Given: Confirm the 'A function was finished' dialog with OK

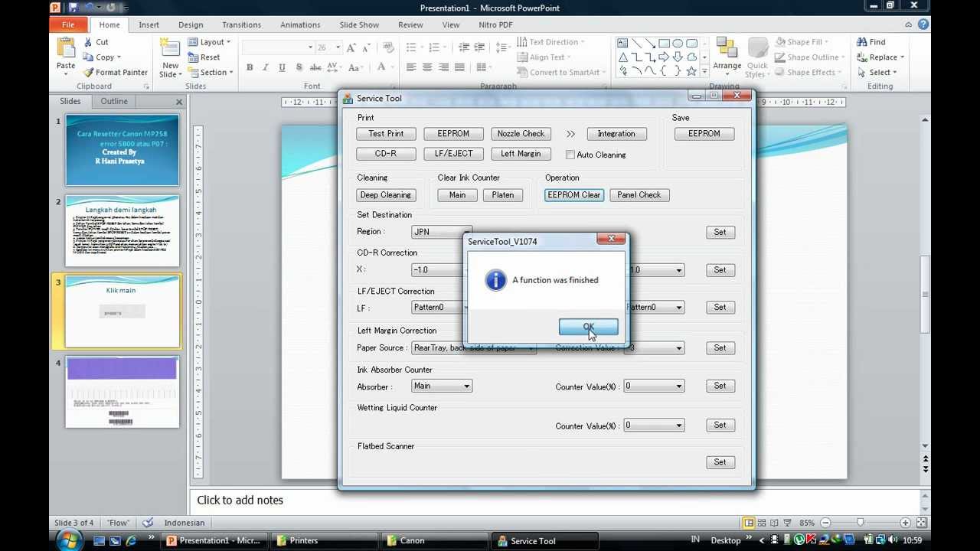Looking at the screenshot, I should (x=588, y=327).
